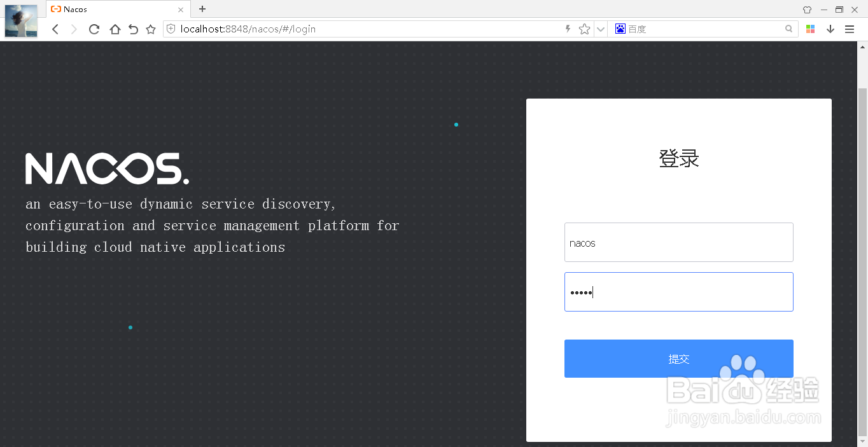Click the shield icon in address bar
Image resolution: width=868 pixels, height=447 pixels.
pos(171,29)
